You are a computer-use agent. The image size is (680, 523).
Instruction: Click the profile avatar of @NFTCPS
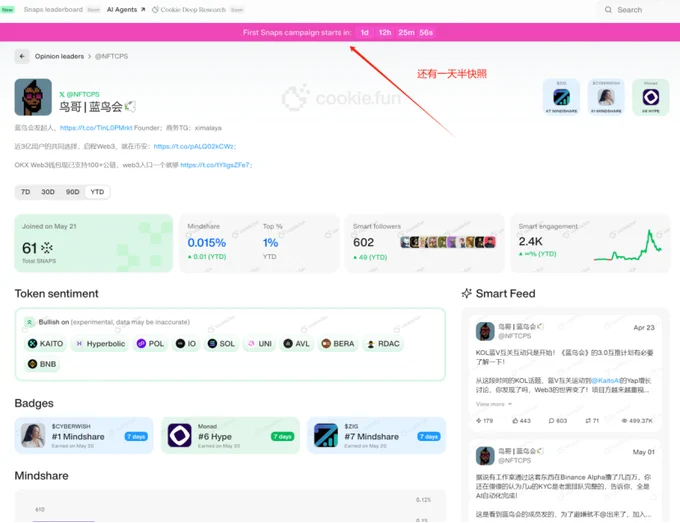point(33,97)
